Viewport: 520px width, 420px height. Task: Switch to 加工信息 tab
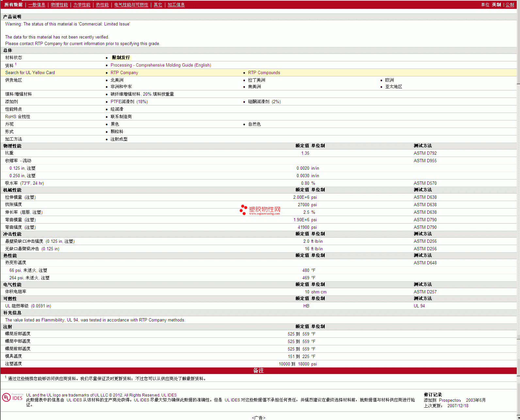176,5
